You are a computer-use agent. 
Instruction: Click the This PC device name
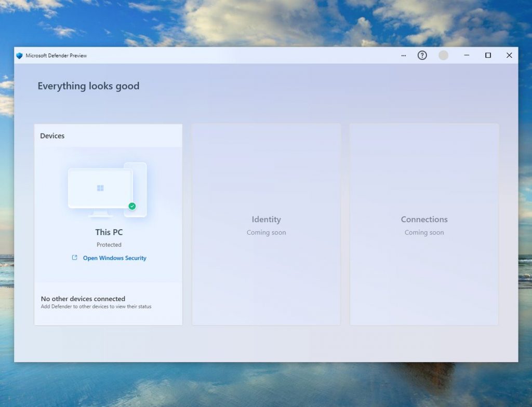tap(109, 232)
